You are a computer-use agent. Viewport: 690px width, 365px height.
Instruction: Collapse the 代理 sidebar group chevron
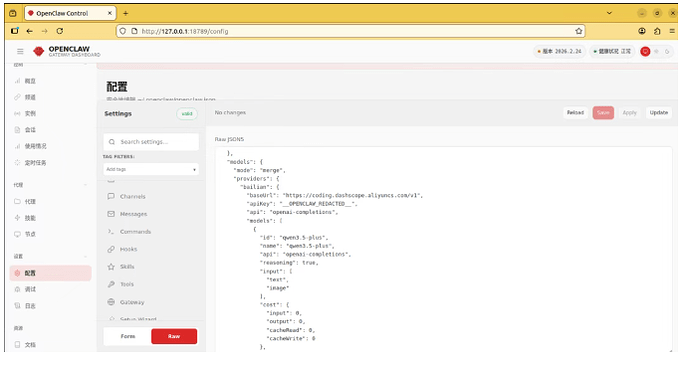(x=85, y=185)
